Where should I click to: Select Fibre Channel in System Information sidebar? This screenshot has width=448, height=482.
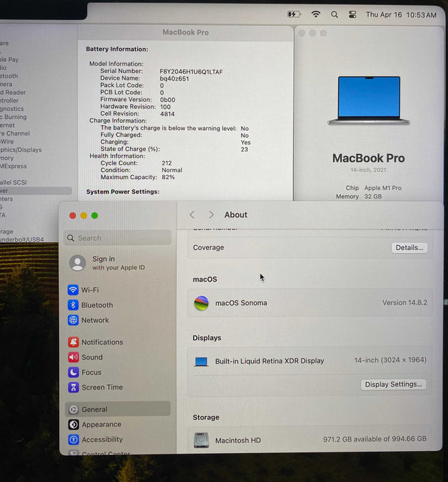[15, 133]
